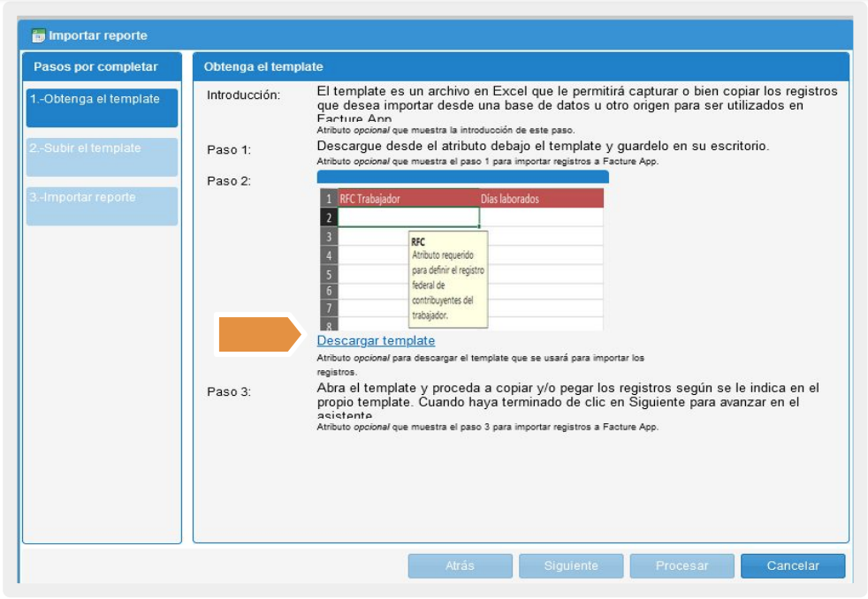
Task: Click row number 5 in template preview
Action: (x=328, y=273)
